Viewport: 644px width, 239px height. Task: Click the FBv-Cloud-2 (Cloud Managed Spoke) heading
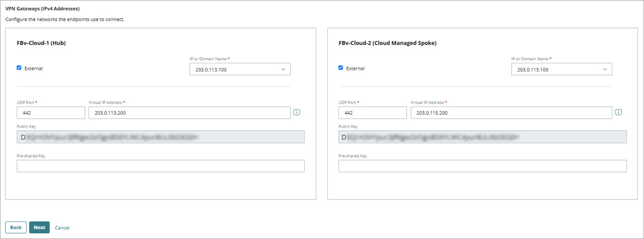(x=388, y=43)
